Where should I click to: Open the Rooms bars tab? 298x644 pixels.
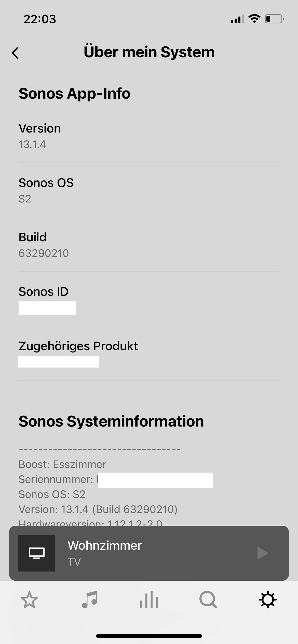tap(149, 600)
